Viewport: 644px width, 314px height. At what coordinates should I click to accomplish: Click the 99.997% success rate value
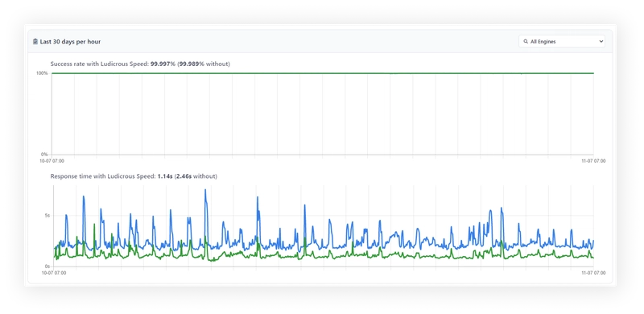coord(163,64)
